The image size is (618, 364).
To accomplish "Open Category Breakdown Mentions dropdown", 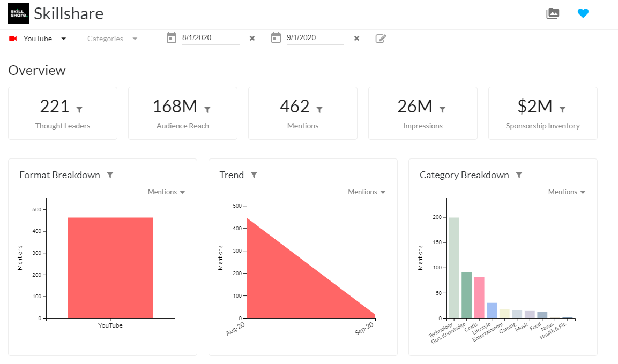I will pyautogui.click(x=567, y=192).
